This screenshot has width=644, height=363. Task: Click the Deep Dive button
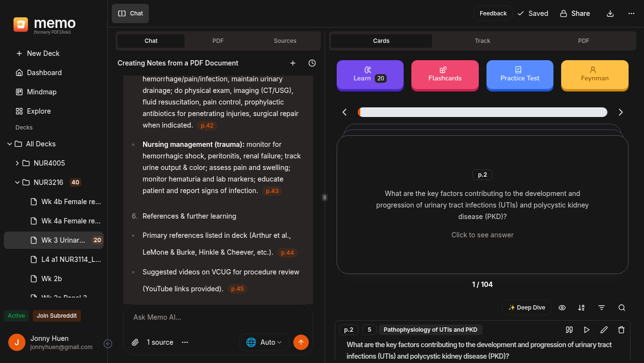tap(526, 308)
